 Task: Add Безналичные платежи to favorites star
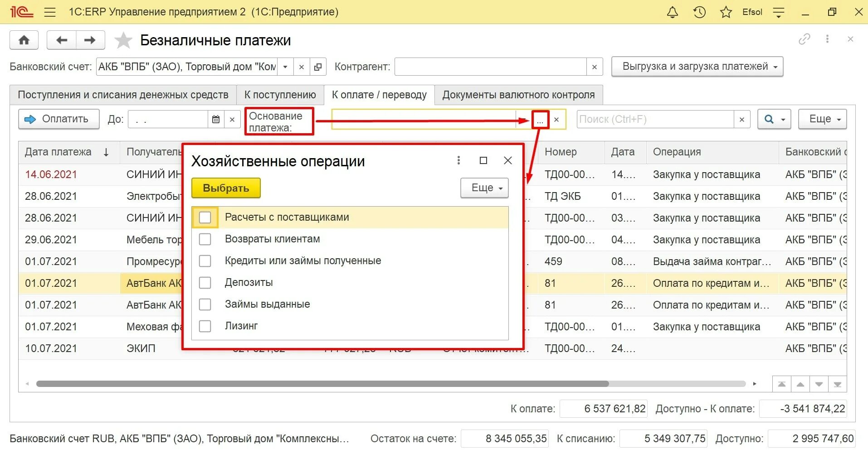pos(123,40)
